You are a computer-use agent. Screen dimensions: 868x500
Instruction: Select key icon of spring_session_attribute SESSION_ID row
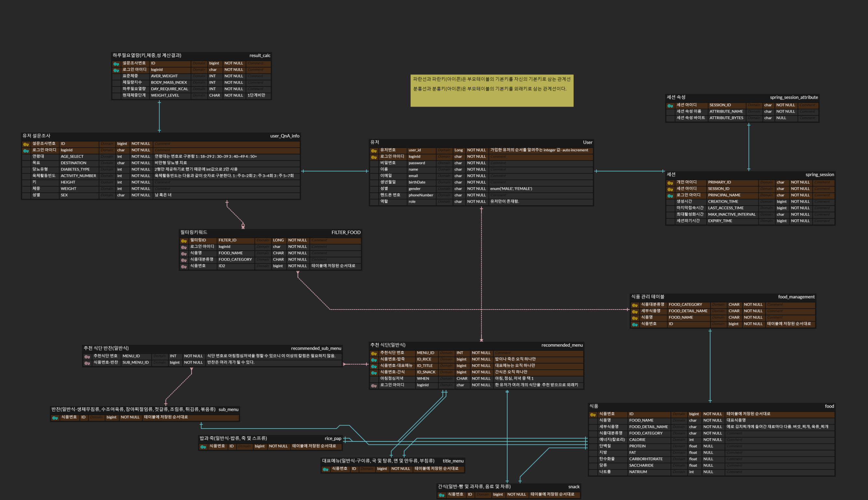tap(670, 106)
